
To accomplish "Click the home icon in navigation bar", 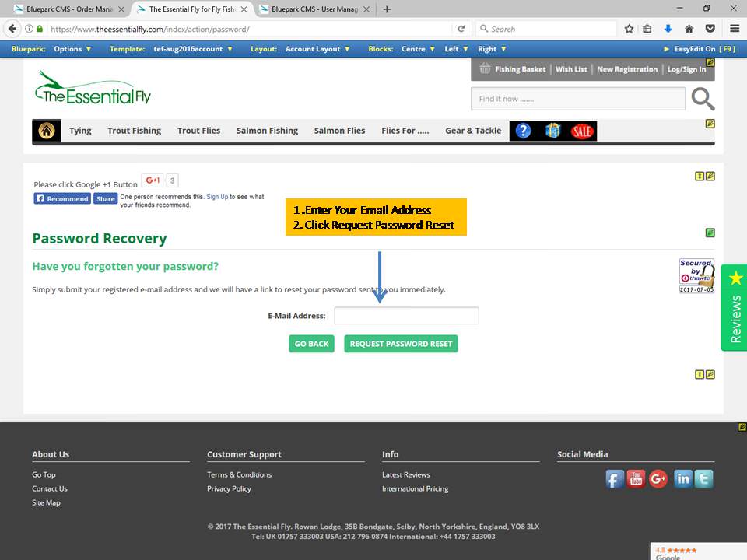I will 47,131.
